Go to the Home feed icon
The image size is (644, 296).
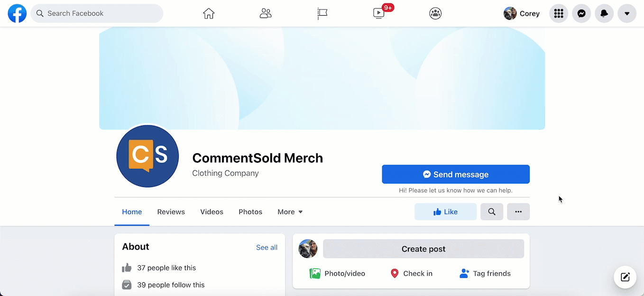click(209, 13)
